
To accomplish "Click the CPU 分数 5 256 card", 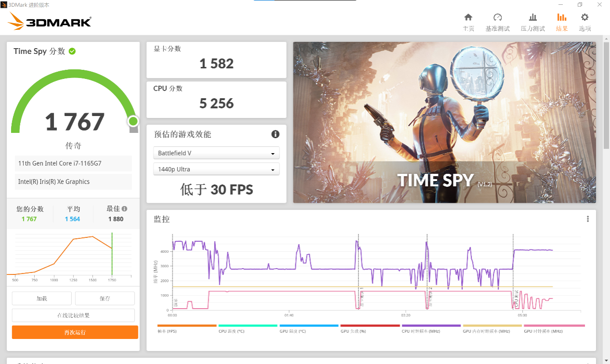I will click(216, 100).
